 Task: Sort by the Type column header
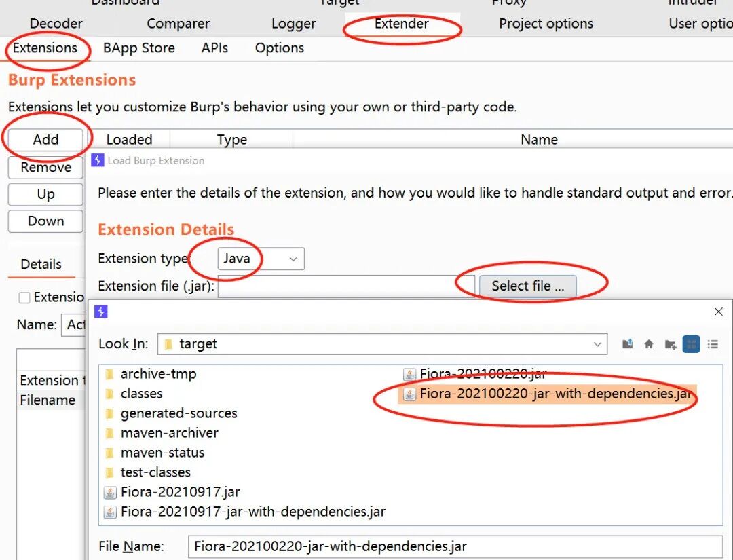[231, 139]
